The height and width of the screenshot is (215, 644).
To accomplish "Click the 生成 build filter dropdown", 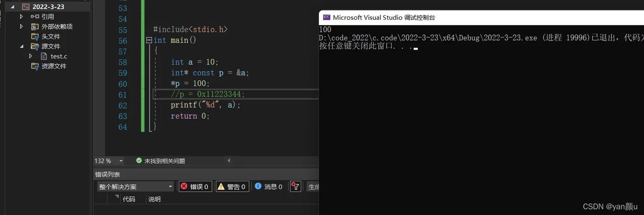I will (313, 187).
